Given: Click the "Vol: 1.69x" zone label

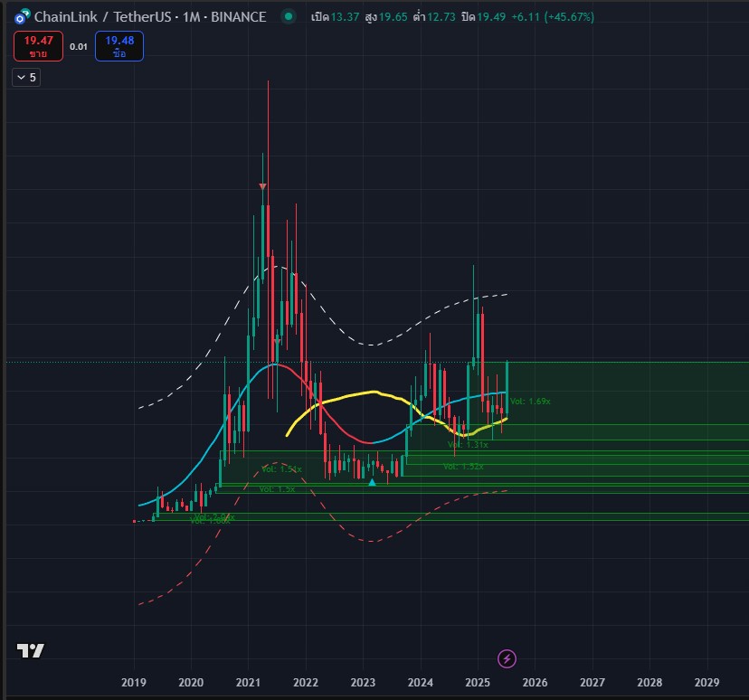Looking at the screenshot, I should (530, 401).
